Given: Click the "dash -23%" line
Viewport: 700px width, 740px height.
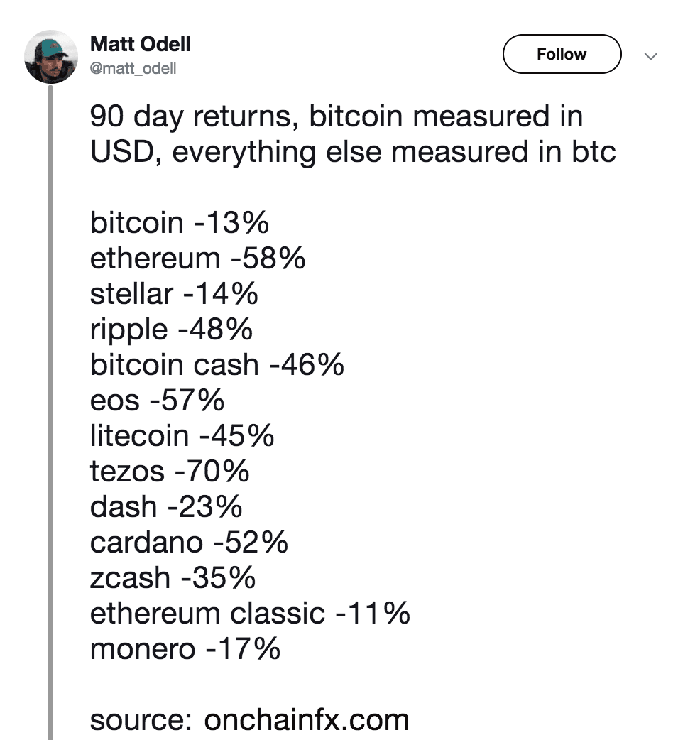Looking at the screenshot, I should tap(166, 507).
